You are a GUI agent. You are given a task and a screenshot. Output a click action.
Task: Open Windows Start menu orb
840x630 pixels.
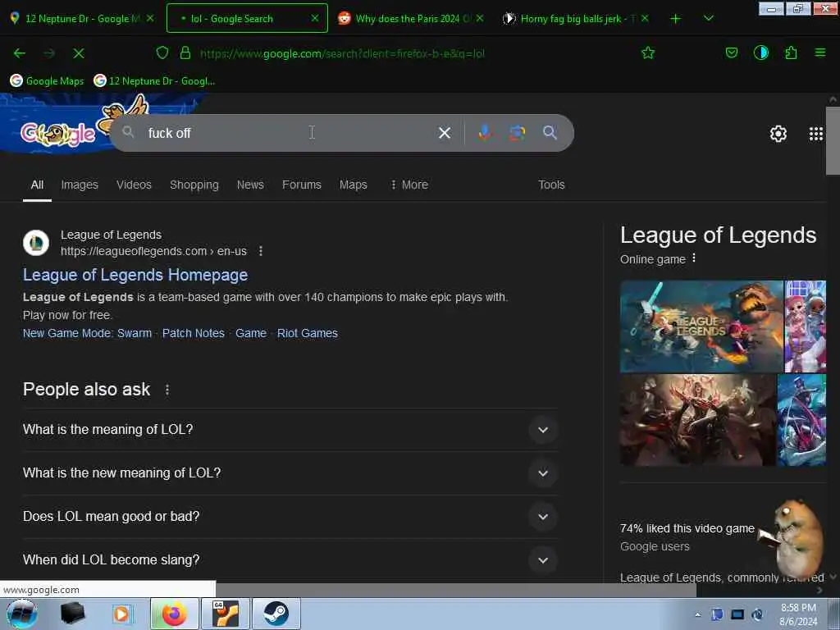coord(22,614)
